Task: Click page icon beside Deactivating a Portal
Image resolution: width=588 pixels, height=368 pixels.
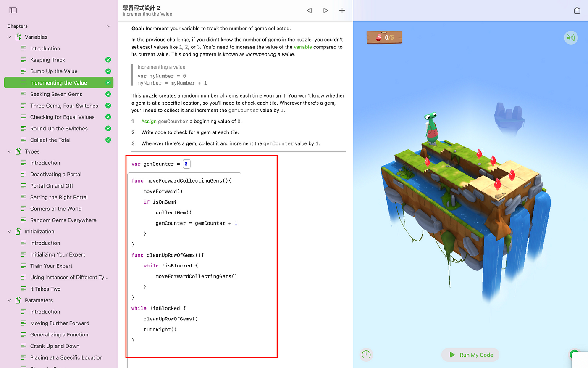Action: [x=24, y=175]
